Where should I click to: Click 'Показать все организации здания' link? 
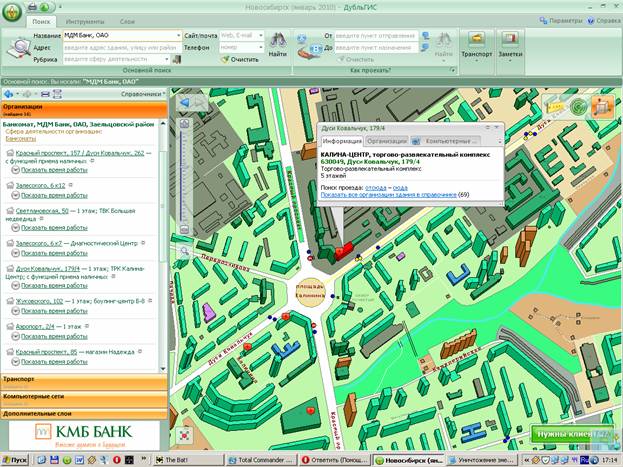[388, 194]
